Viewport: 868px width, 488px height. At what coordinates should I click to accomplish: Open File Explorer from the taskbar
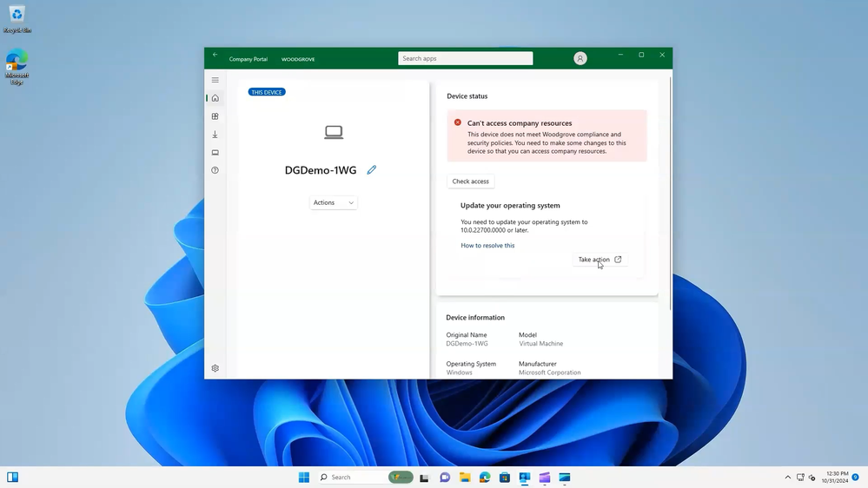coord(465,478)
